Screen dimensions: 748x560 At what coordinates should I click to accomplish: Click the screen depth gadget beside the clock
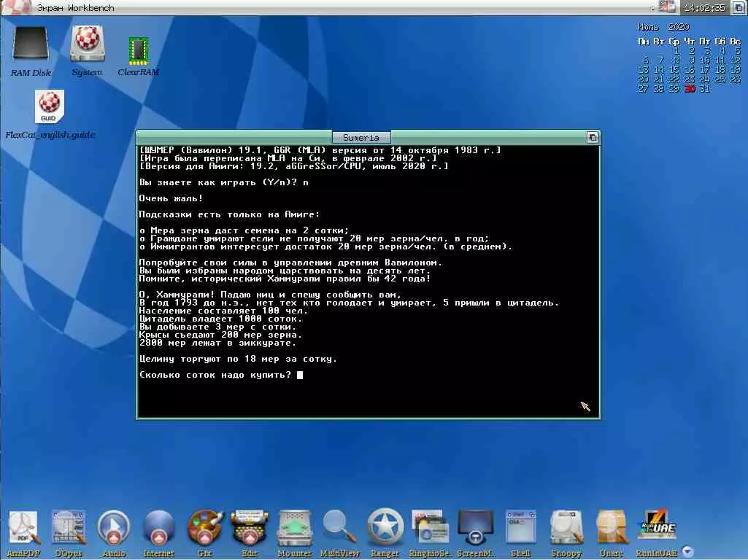tap(738, 7)
